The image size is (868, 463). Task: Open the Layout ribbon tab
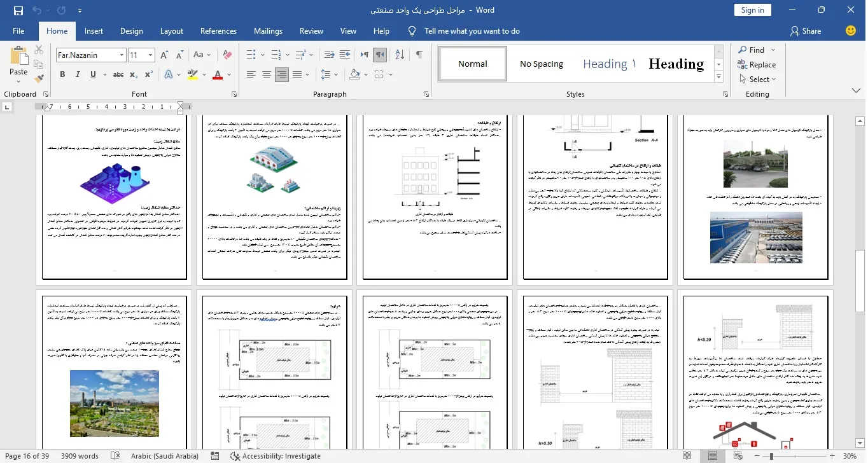click(171, 31)
